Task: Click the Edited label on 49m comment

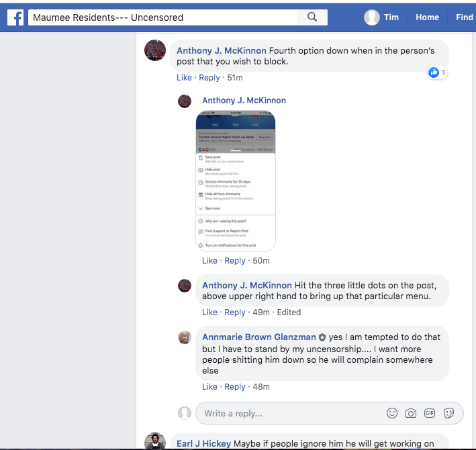Action: click(x=289, y=313)
